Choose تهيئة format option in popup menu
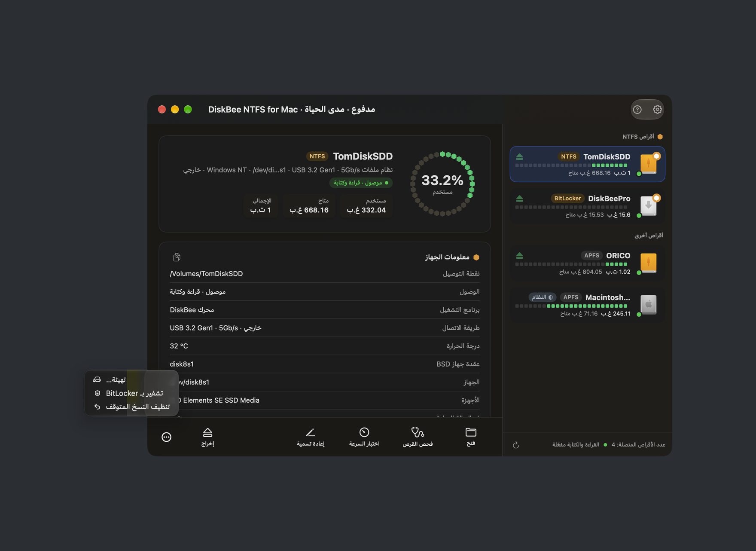This screenshot has height=551, width=756. pyautogui.click(x=131, y=380)
